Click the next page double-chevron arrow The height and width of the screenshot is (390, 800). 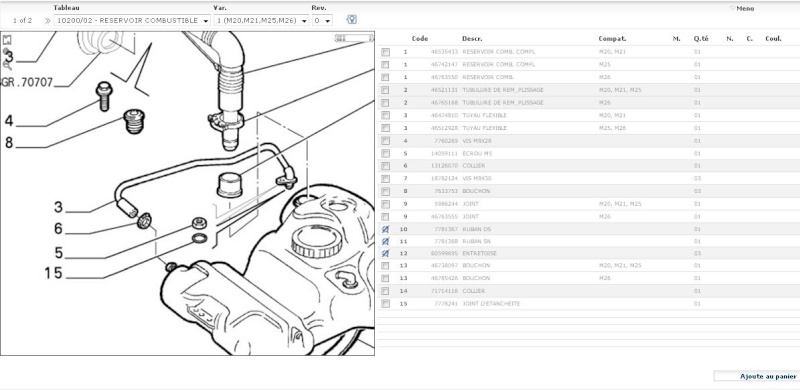[47, 21]
